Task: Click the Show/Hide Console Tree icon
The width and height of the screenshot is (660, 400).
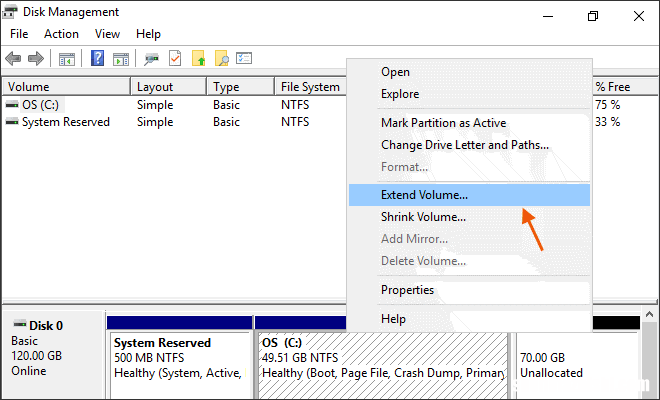Action: pos(67,59)
